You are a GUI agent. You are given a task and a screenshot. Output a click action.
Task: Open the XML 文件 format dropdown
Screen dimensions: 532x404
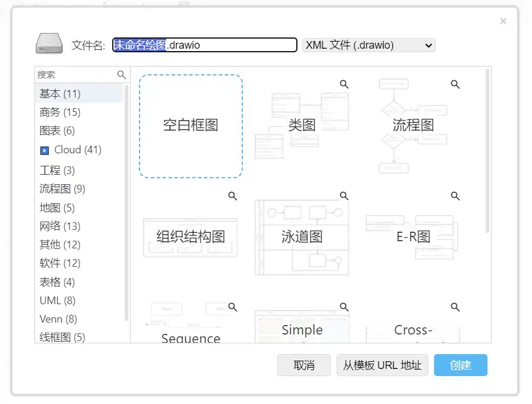(x=369, y=45)
